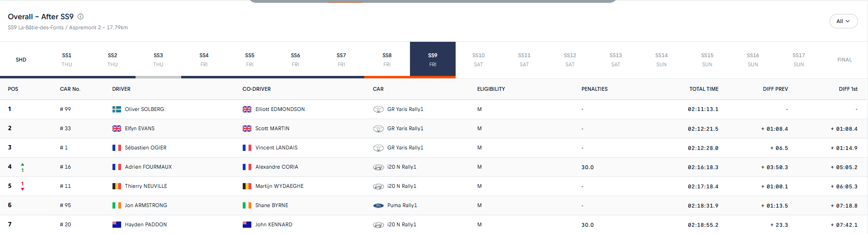Click Toyota logo in Solberg's row

[378, 110]
